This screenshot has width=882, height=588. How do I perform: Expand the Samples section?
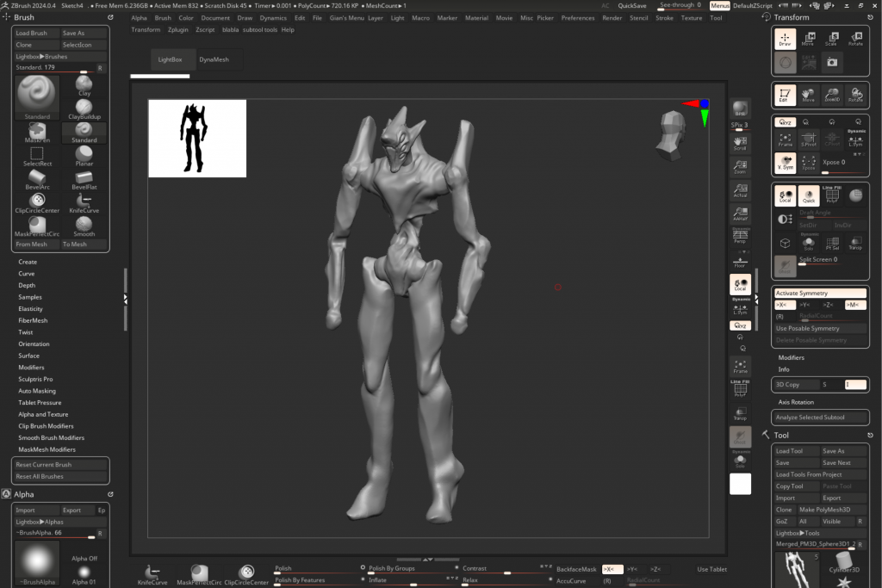point(30,297)
